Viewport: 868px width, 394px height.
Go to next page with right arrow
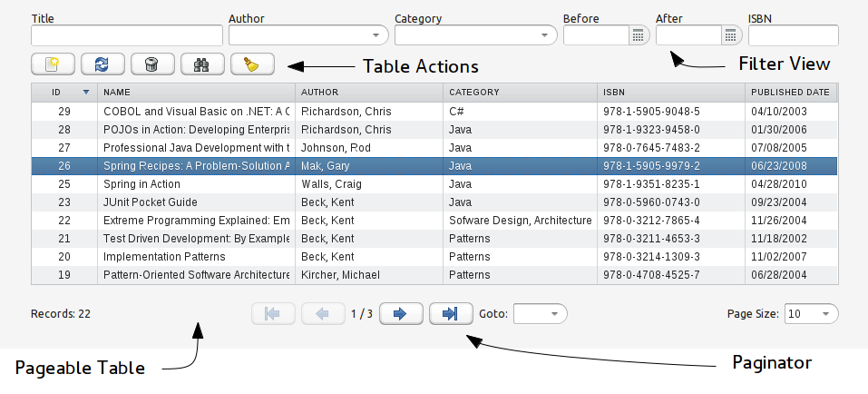[x=401, y=313]
